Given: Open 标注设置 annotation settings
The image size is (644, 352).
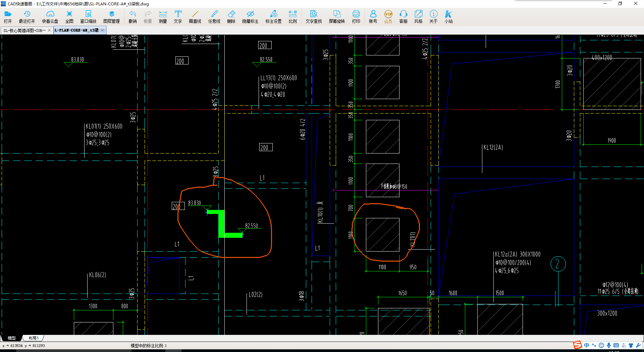Looking at the screenshot, I should point(273,16).
